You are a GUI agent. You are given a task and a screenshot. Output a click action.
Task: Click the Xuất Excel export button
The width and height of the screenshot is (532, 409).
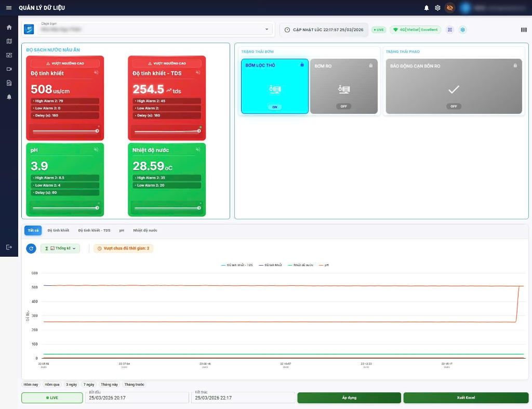[x=465, y=398]
